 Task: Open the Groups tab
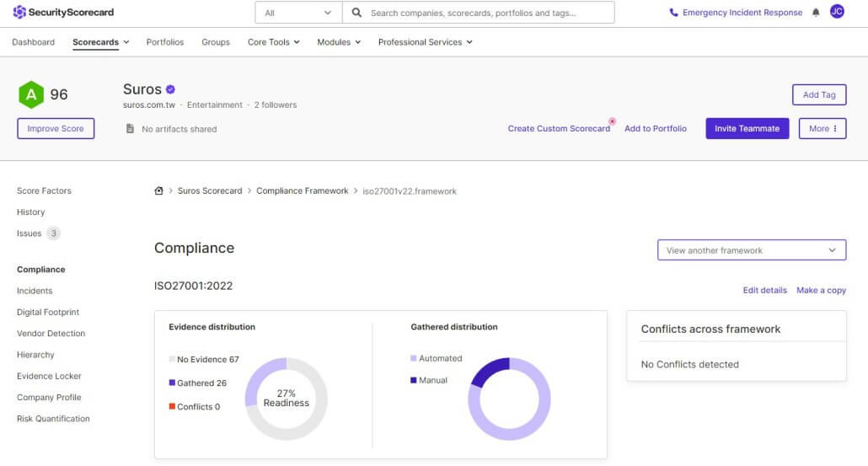(x=216, y=42)
